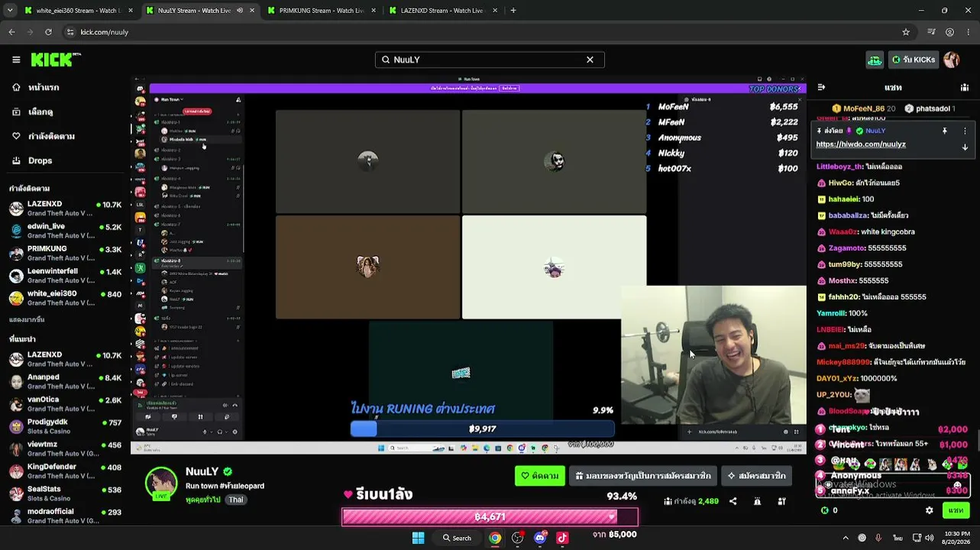Unpin the pinned chat message

tap(944, 131)
